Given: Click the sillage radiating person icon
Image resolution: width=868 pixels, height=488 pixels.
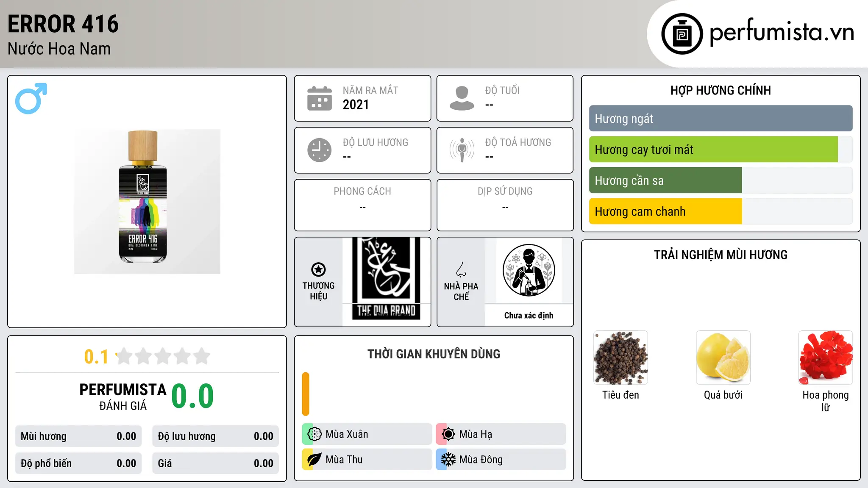Looking at the screenshot, I should point(462,150).
